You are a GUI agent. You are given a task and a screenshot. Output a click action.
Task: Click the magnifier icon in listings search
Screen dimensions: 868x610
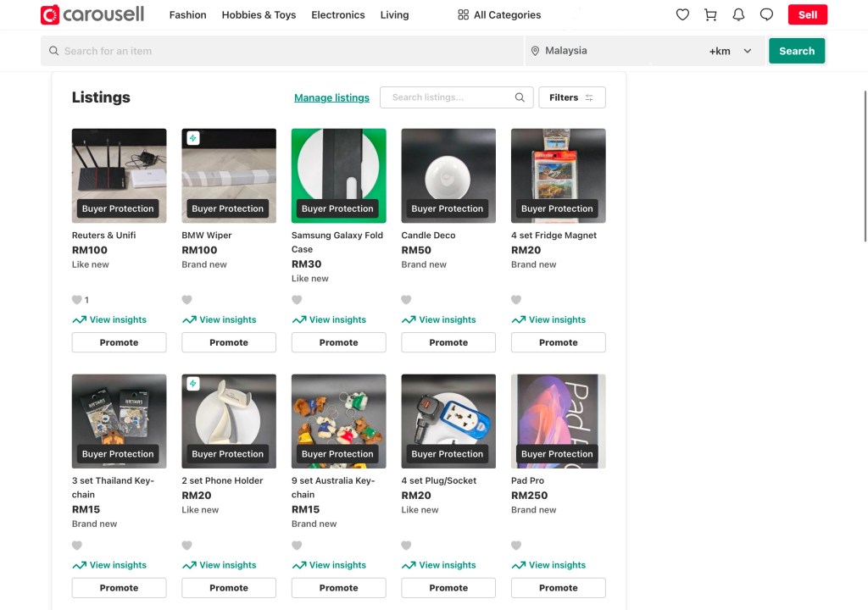click(x=520, y=97)
